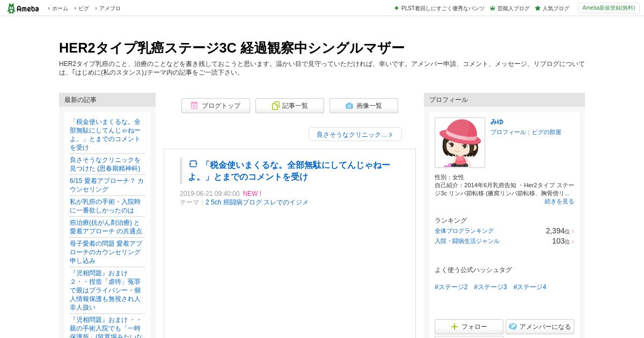Click chevron arrow on 良さそうなクリニック button
Viewport: 644px width, 338px height.
[391, 135]
